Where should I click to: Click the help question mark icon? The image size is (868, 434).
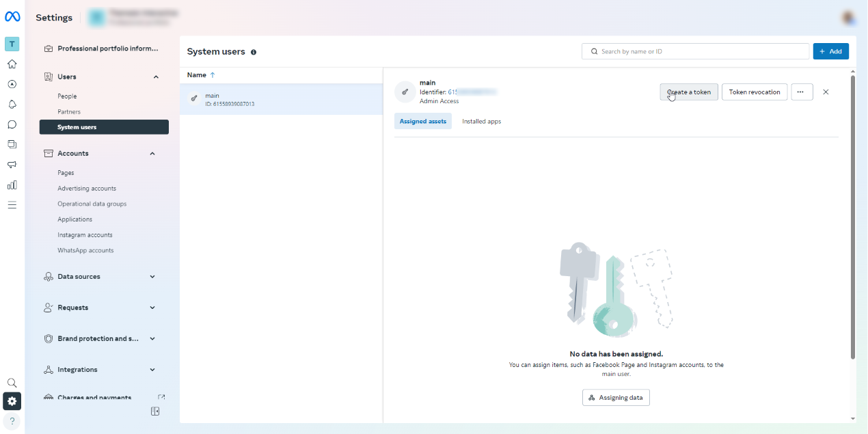click(12, 421)
